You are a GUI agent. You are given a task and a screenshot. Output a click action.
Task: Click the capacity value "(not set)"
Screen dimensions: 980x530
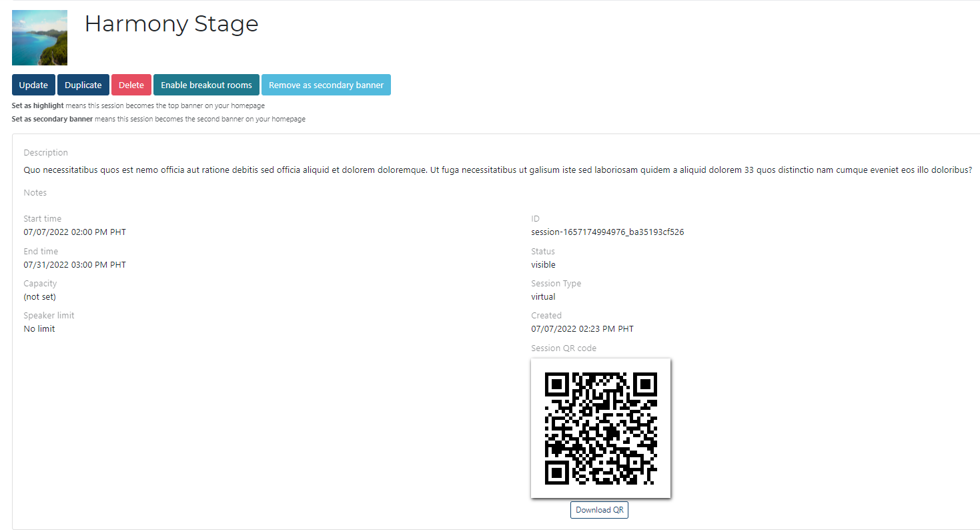click(39, 297)
